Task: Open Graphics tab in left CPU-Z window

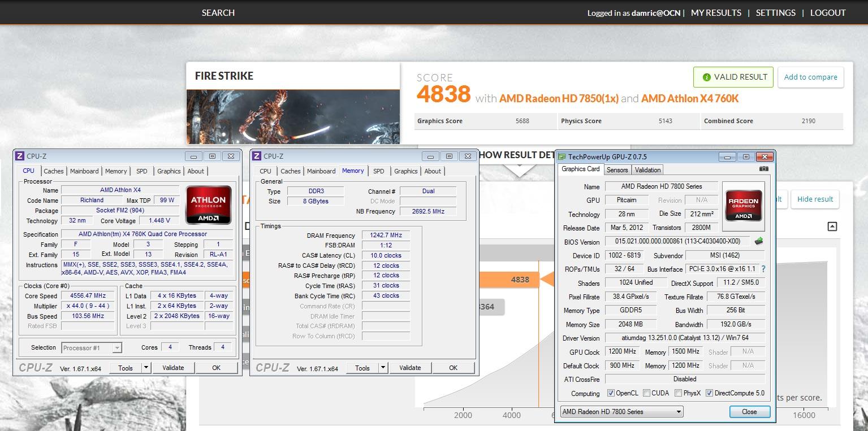Action: [169, 171]
